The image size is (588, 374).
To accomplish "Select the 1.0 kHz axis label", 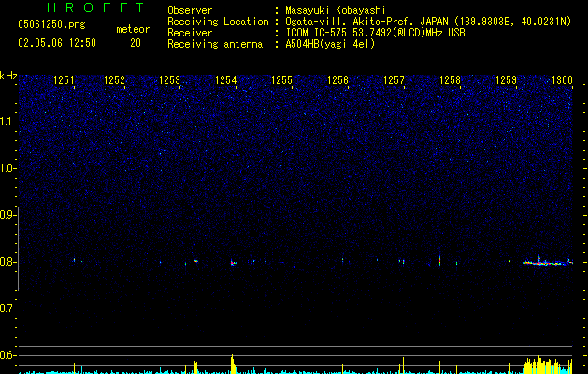I will pyautogui.click(x=7, y=168).
